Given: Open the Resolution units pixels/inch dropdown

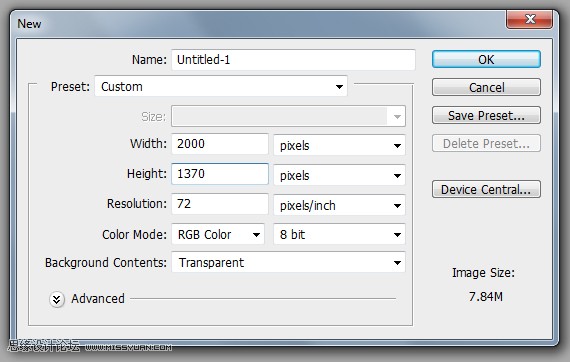Looking at the screenshot, I should pyautogui.click(x=340, y=205).
